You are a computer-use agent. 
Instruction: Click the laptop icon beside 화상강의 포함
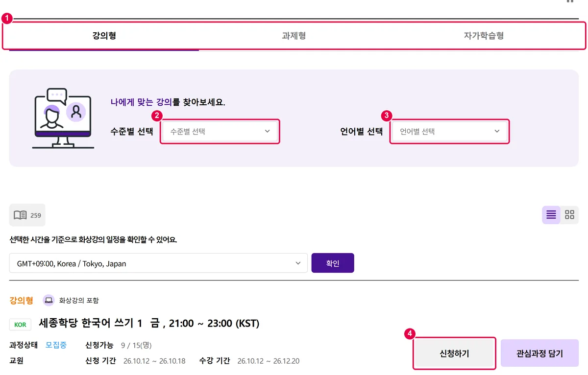[49, 300]
